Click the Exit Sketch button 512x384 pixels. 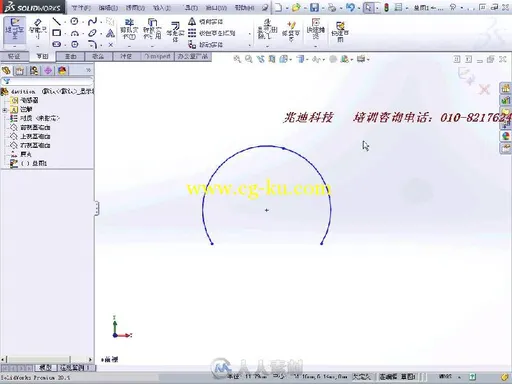(x=14, y=31)
